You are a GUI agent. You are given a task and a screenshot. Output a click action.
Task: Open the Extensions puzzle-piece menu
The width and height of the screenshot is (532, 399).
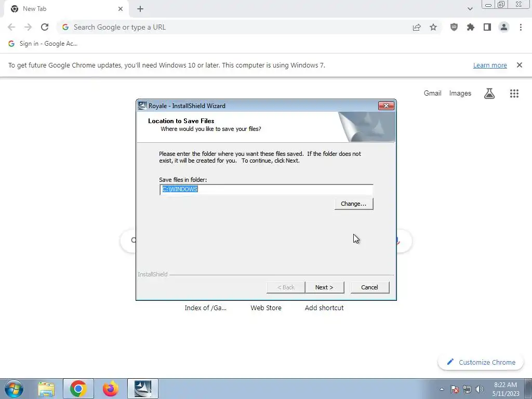coord(471,27)
